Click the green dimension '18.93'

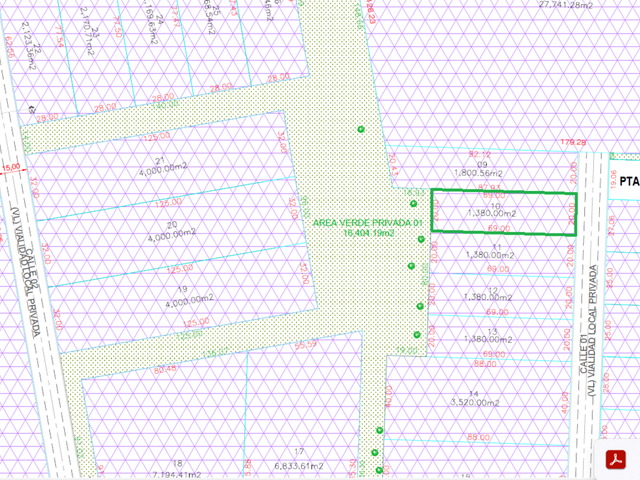tap(414, 192)
